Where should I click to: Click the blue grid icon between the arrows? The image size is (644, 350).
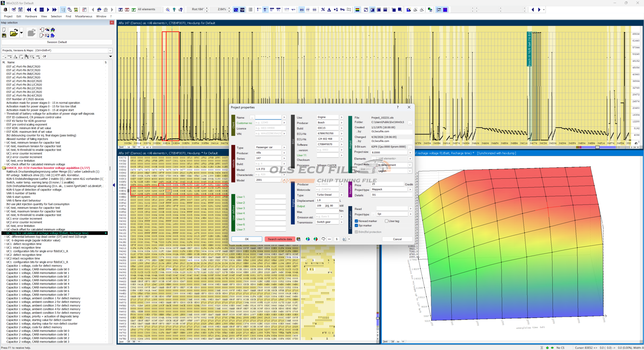tap(42, 10)
